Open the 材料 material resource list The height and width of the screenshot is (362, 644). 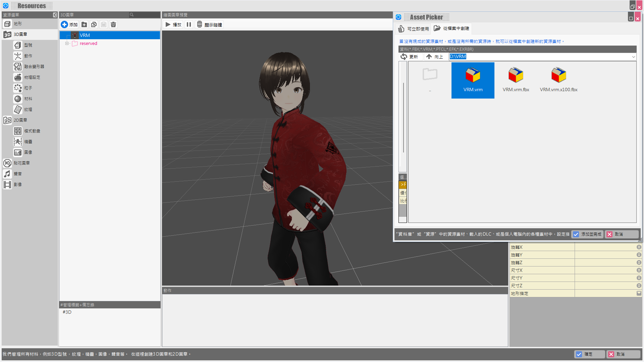[35, 99]
